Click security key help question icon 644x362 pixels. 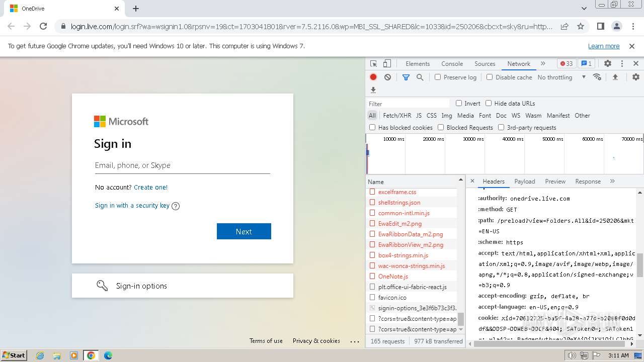tap(176, 206)
